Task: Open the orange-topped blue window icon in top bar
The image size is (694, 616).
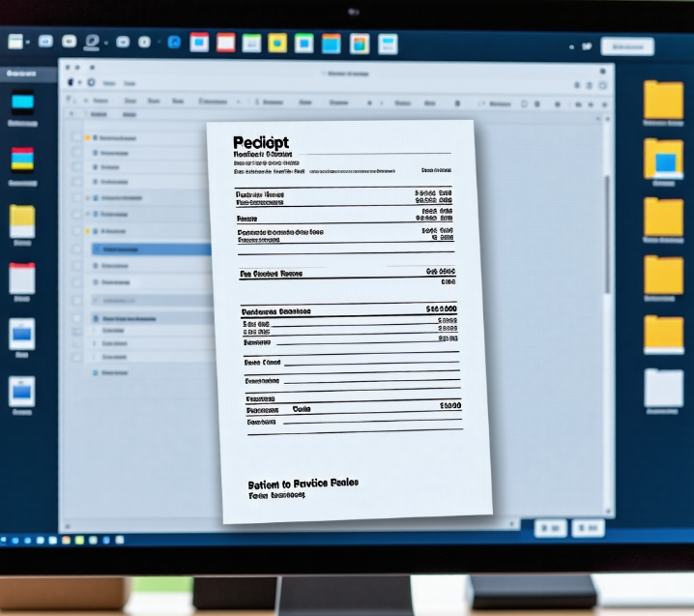Action: click(332, 44)
